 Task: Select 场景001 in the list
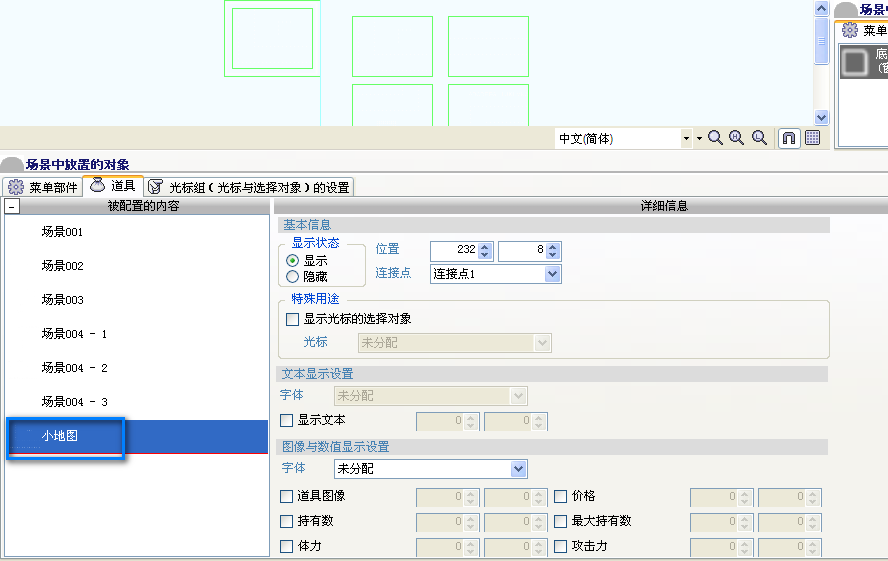coord(136,232)
